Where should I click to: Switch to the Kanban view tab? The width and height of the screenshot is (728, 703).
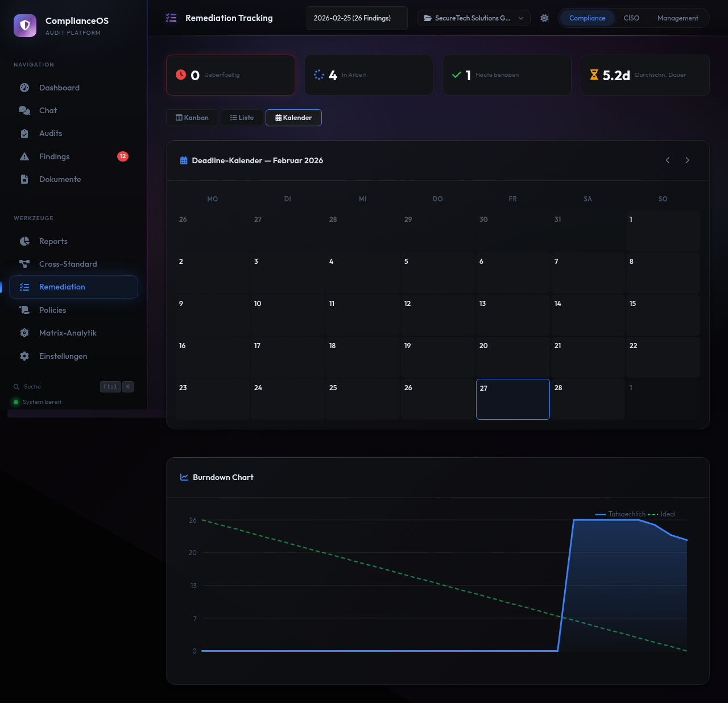click(192, 118)
